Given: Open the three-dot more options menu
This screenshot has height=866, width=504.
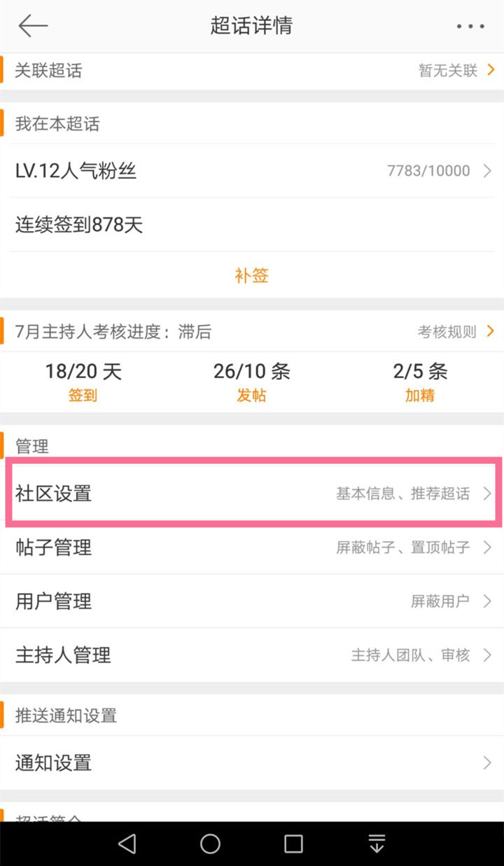Looking at the screenshot, I should [x=470, y=26].
